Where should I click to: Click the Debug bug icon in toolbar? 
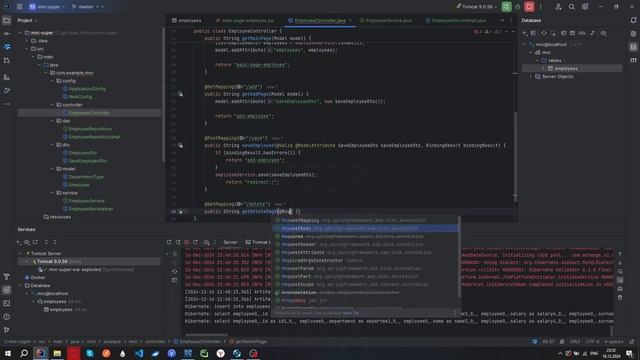(518, 7)
